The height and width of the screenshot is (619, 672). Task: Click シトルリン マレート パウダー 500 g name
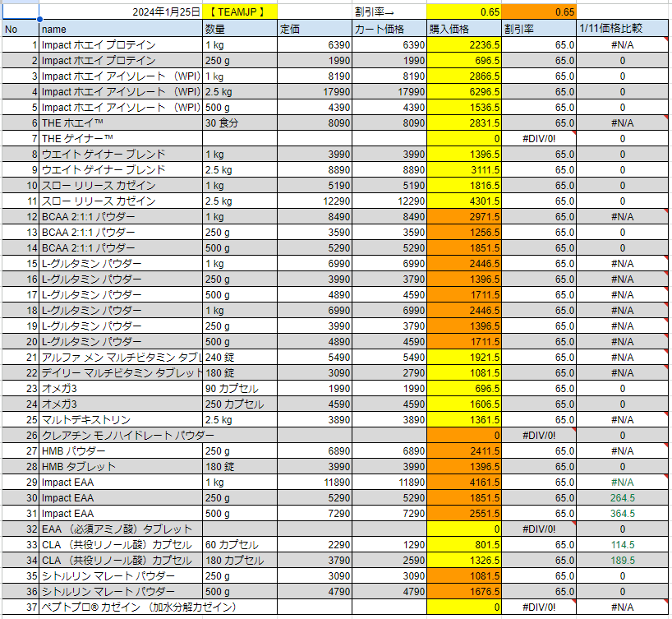121,592
